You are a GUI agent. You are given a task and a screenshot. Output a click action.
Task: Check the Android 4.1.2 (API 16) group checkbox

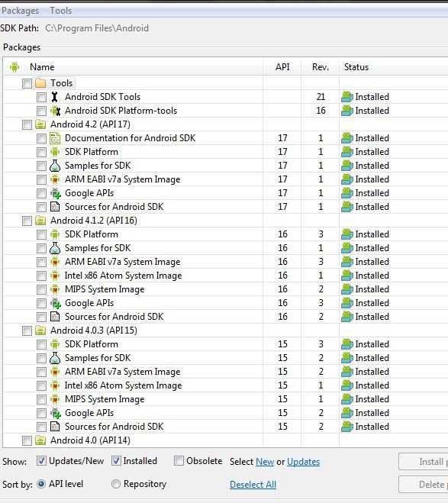(27, 221)
